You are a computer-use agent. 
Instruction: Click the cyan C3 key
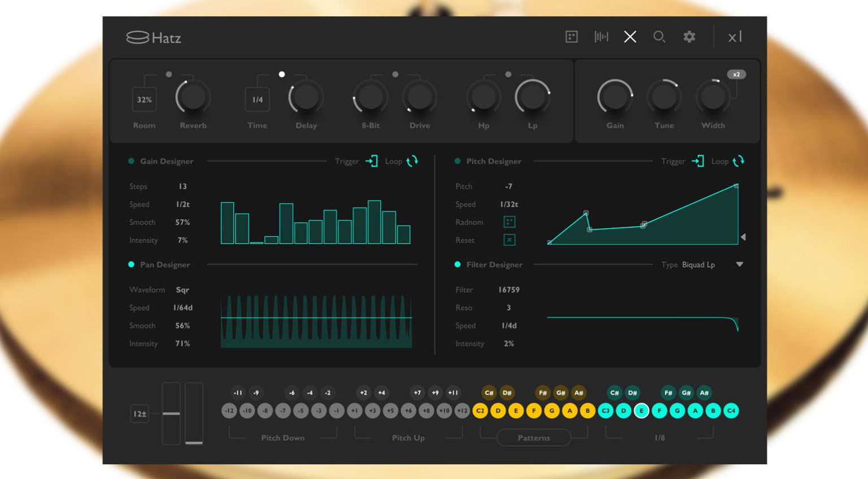(x=606, y=411)
